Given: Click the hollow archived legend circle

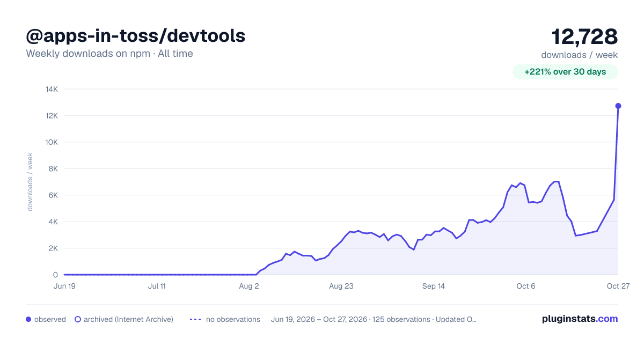Looking at the screenshot, I should 78,319.
